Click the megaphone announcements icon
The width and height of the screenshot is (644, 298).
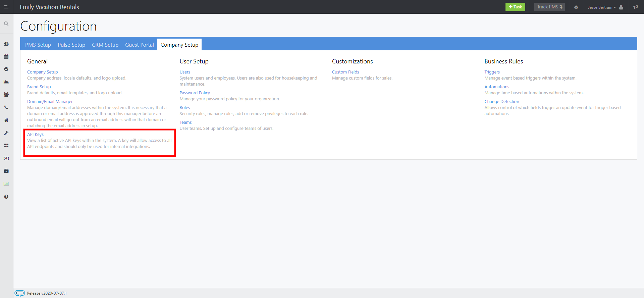[636, 7]
